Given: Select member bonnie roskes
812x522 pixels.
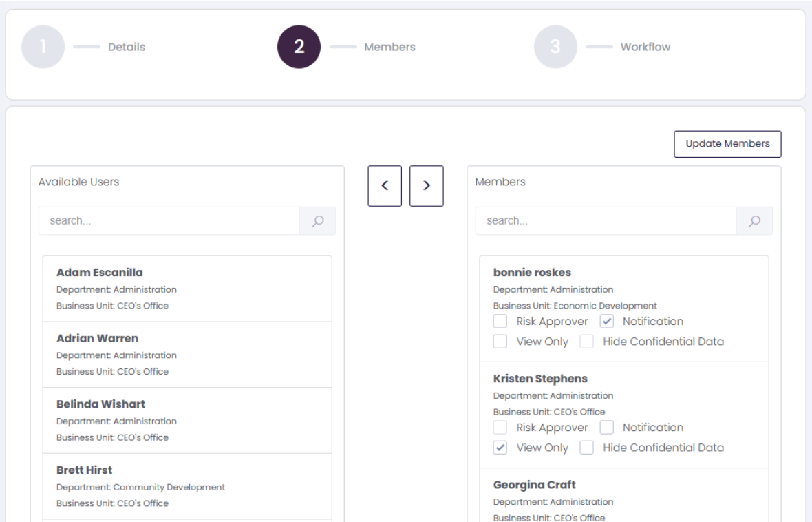Looking at the screenshot, I should [x=624, y=309].
